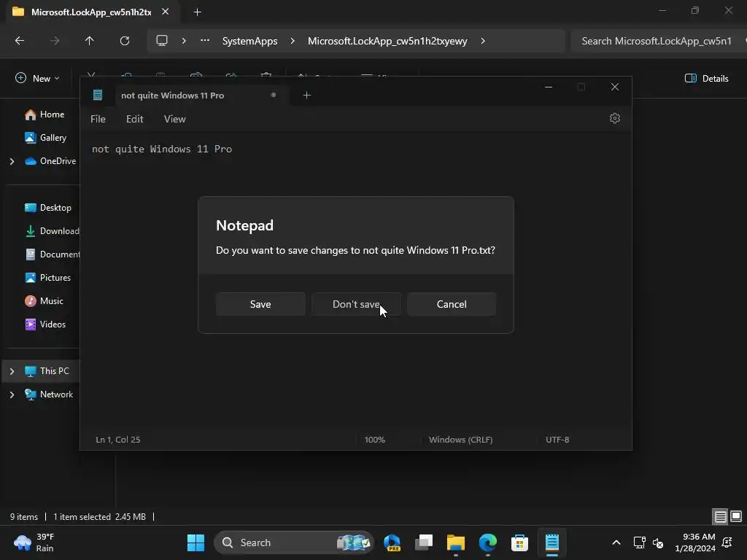Click the Notepad text editing area
The width and height of the screenshot is (747, 560).
click(355, 281)
